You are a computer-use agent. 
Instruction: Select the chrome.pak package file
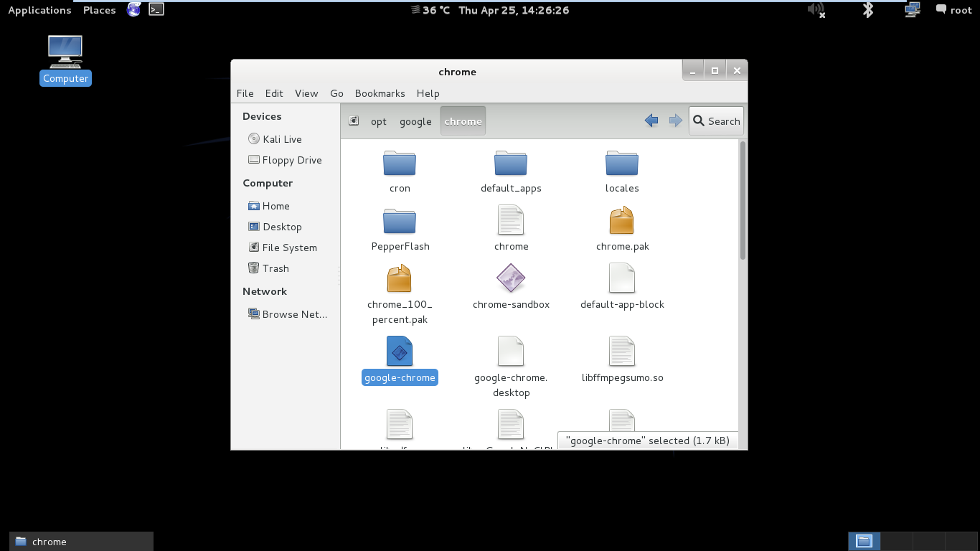(621, 220)
